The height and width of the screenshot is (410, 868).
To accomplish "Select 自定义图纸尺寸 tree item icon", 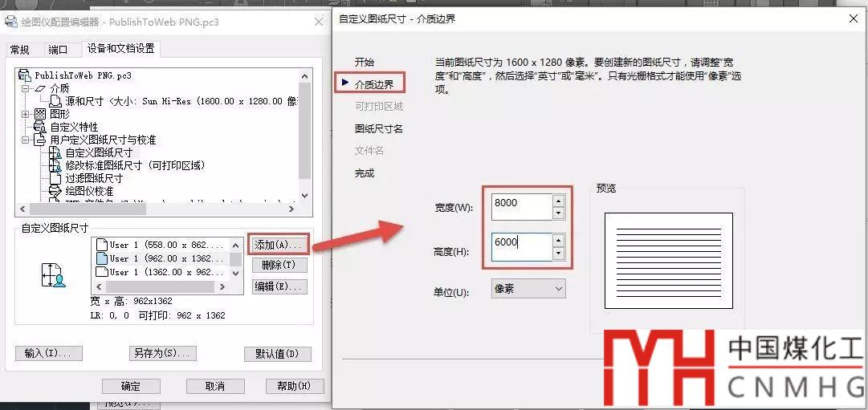I will click(55, 152).
